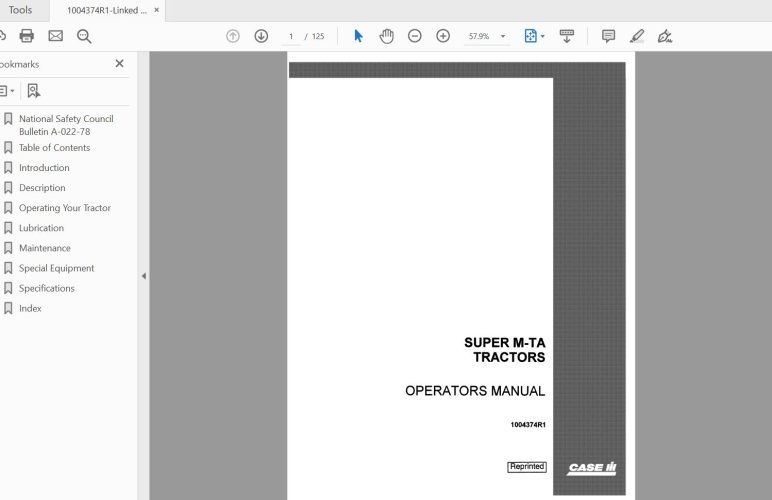
Task: Click the scrolling mode keyboard icon
Action: pyautogui.click(x=567, y=36)
